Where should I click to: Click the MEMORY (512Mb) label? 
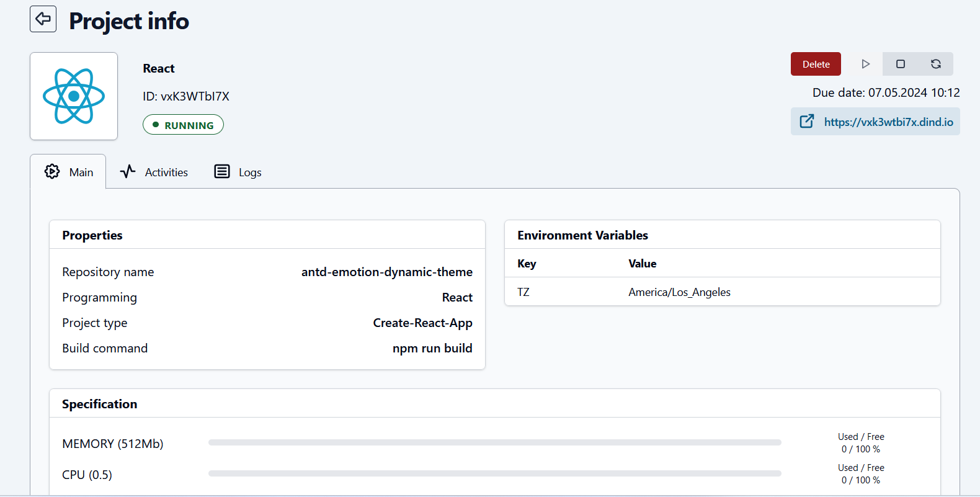(x=113, y=444)
